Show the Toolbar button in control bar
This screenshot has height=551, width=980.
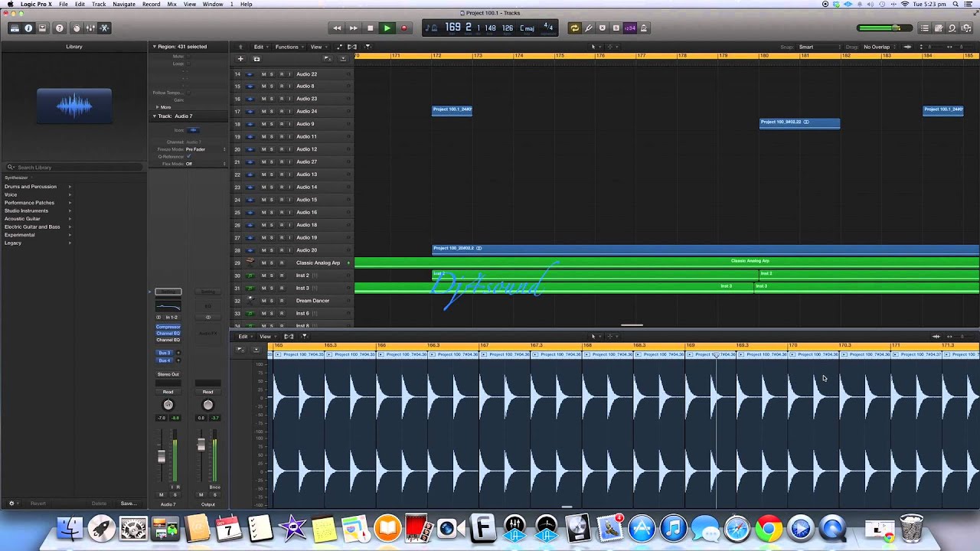pos(42,28)
